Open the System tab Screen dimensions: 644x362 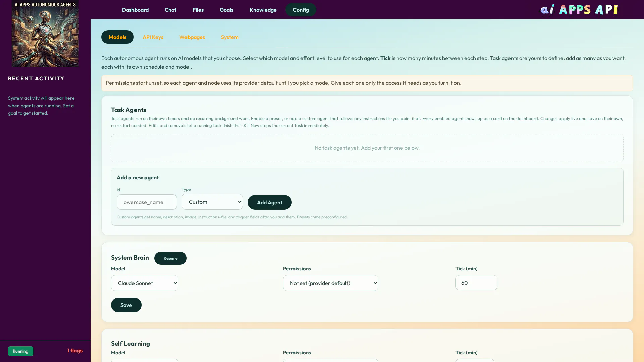(230, 37)
